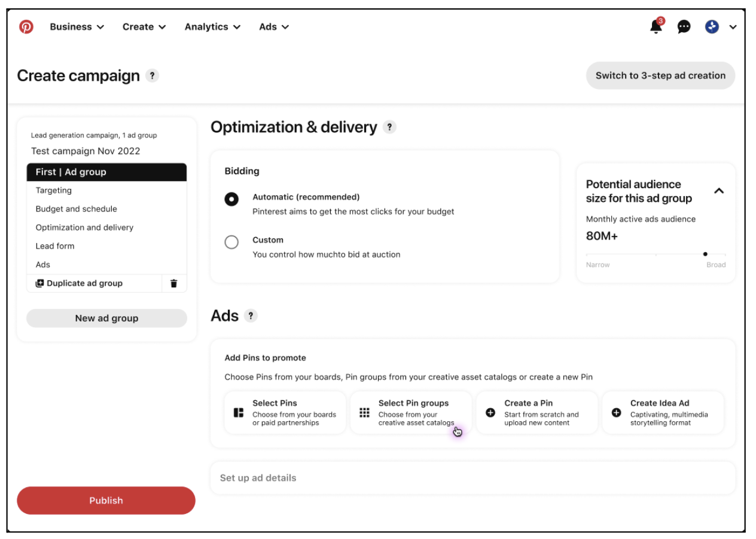
Task: Click the help icon next to Ads heading
Action: point(251,316)
